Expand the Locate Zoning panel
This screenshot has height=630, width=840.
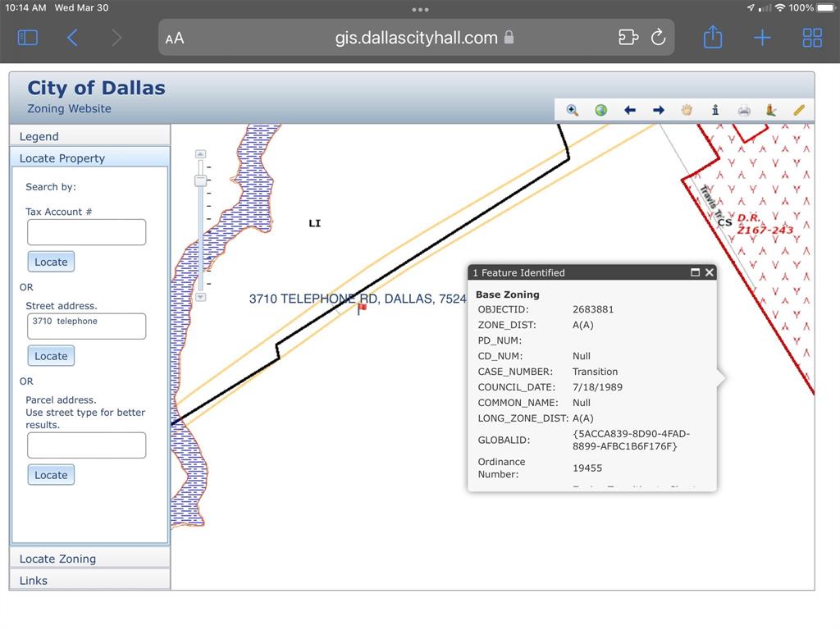pyautogui.click(x=89, y=559)
